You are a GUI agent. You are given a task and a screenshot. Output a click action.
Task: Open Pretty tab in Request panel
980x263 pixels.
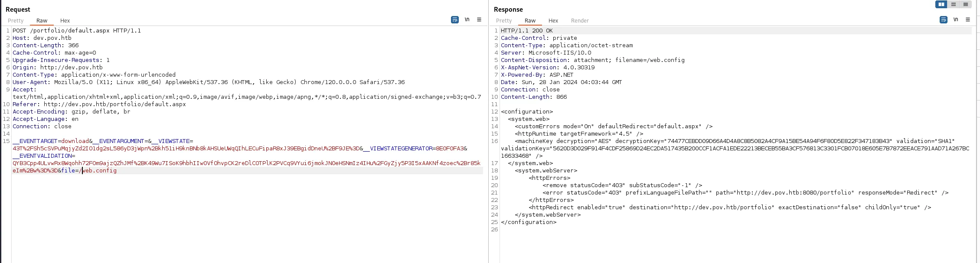pos(16,20)
